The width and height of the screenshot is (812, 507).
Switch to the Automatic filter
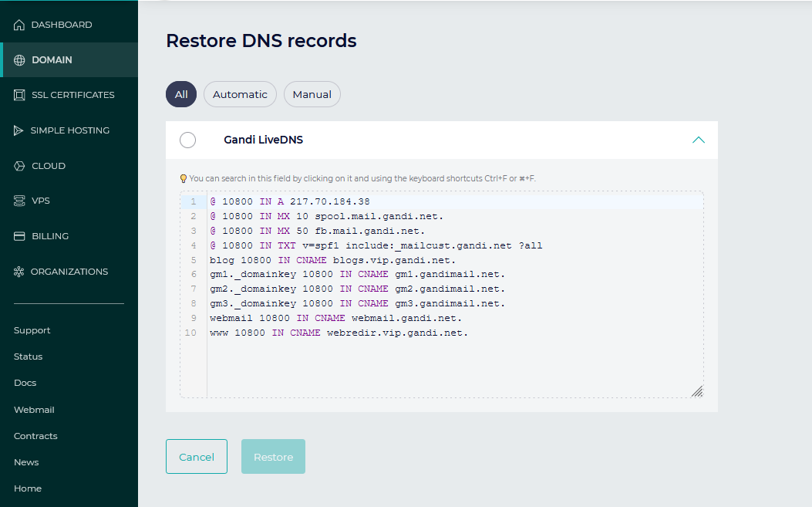pyautogui.click(x=240, y=94)
